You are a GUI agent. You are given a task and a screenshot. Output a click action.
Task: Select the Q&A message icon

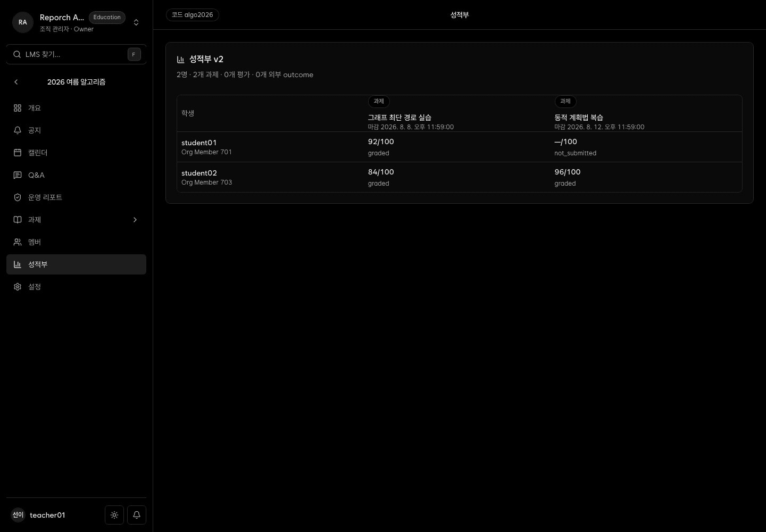(x=18, y=175)
